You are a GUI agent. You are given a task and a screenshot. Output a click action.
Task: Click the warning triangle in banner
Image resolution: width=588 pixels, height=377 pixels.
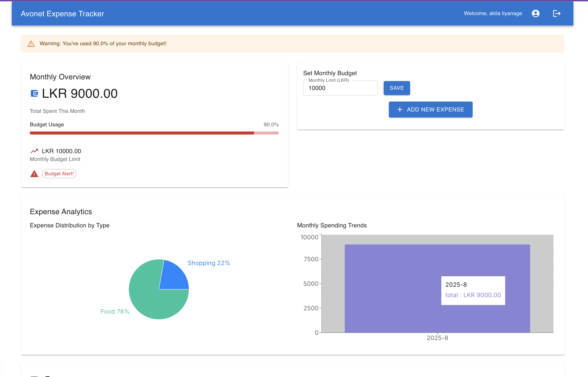click(x=31, y=44)
